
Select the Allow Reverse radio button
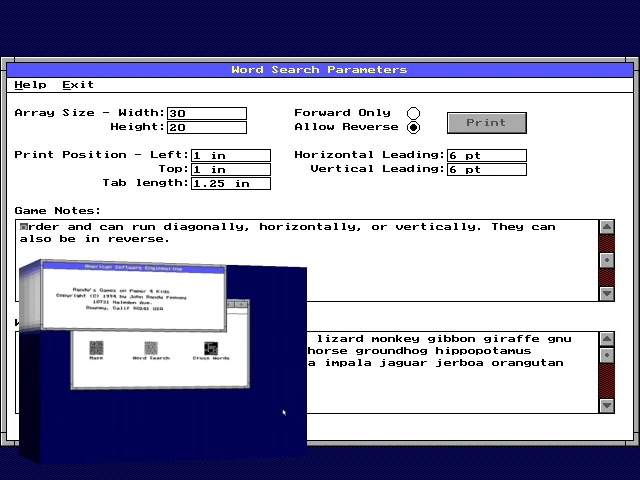pos(413,127)
